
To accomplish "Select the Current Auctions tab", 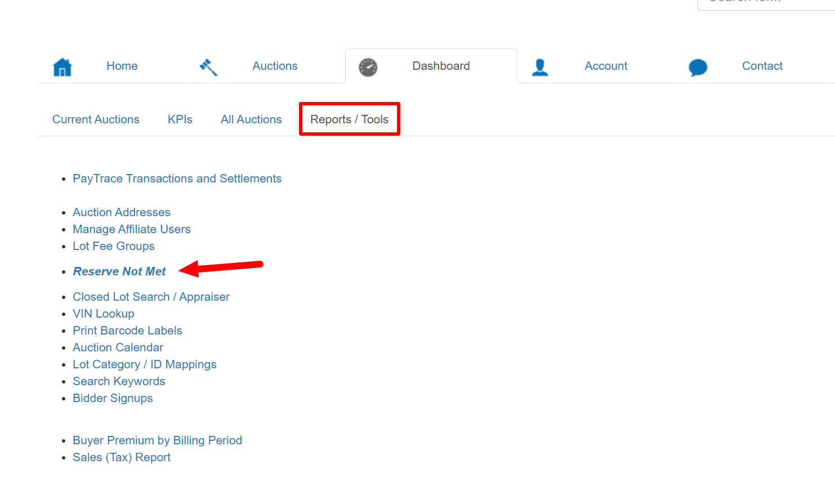I will (x=96, y=119).
